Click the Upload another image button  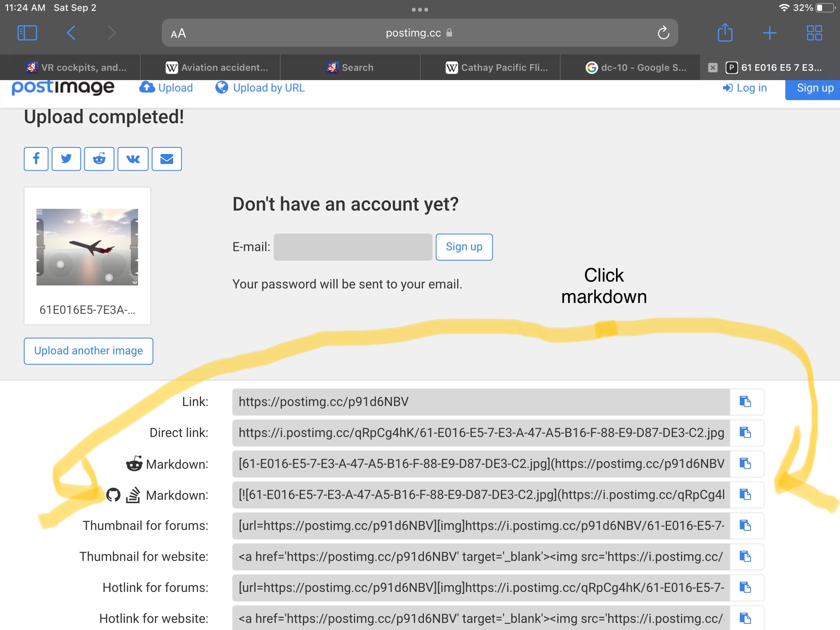click(x=88, y=351)
